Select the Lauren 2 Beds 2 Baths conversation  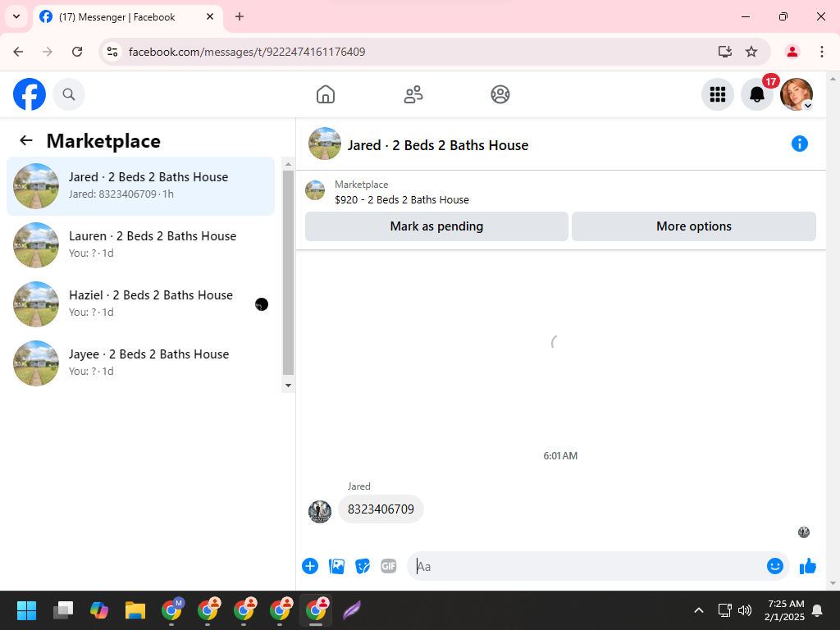click(140, 244)
